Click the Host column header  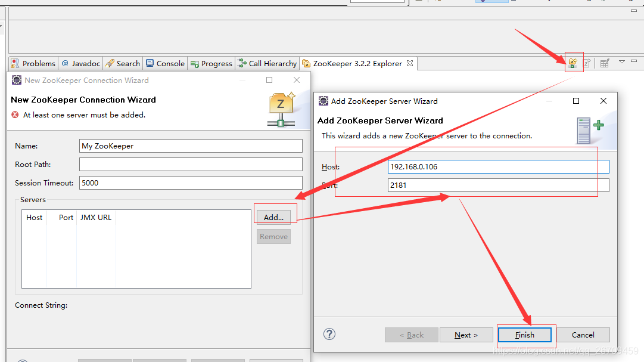coord(35,217)
